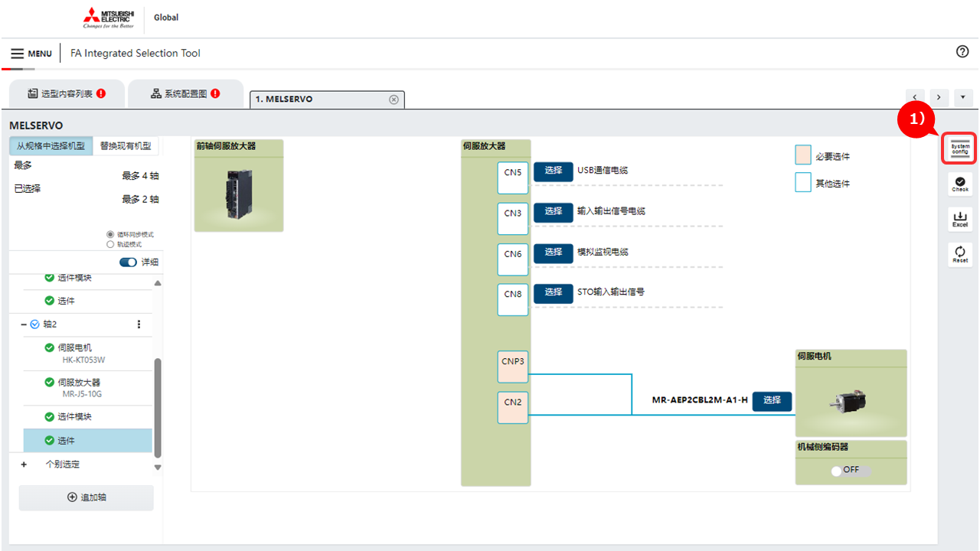Click 选择 for 输入输出信号电缆

(554, 212)
